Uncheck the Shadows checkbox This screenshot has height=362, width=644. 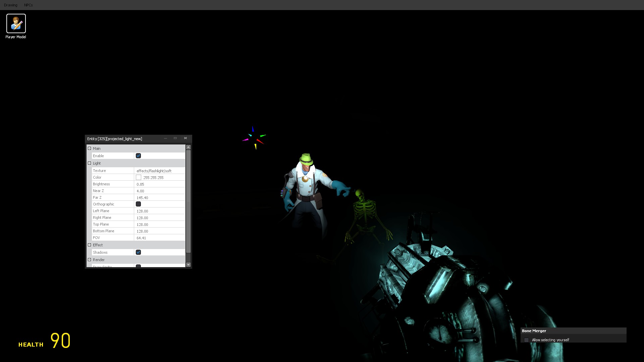(x=138, y=252)
